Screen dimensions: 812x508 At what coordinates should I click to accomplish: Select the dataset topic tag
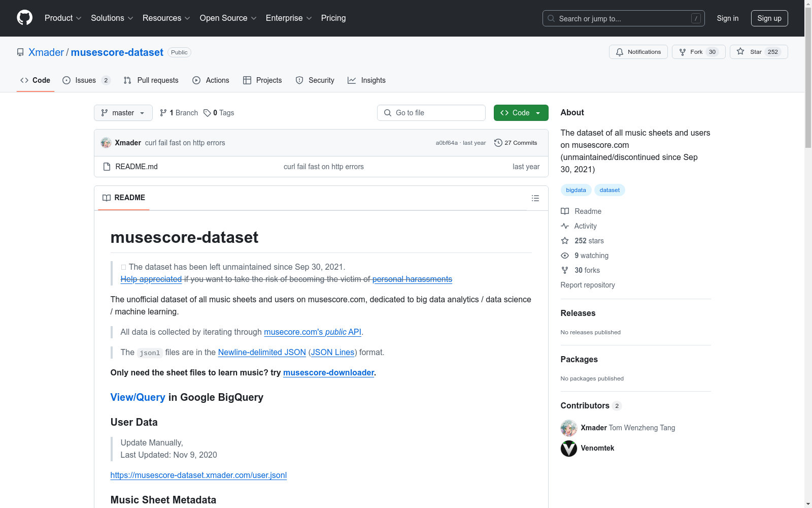pyautogui.click(x=610, y=190)
